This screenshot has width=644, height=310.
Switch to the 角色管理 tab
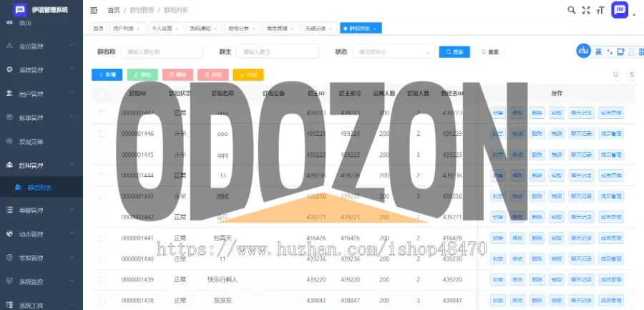(x=281, y=29)
